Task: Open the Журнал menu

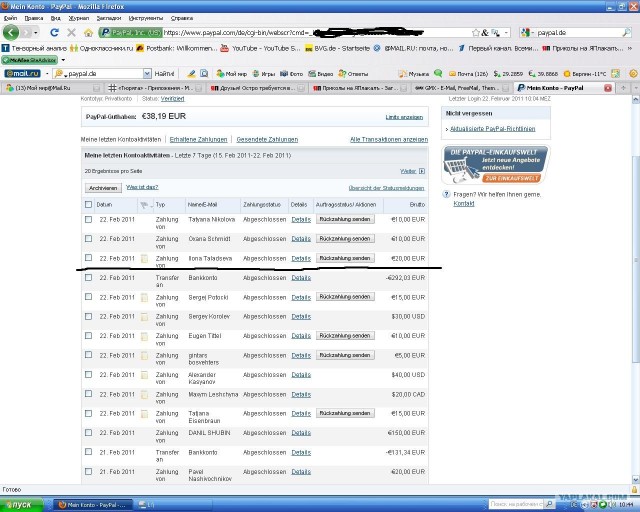Action: (x=79, y=18)
